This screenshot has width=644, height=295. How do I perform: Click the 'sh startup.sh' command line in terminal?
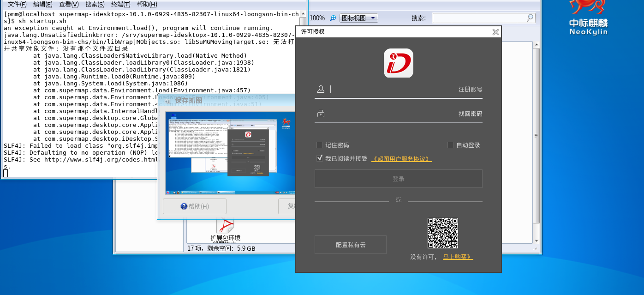pyautogui.click(x=42, y=21)
